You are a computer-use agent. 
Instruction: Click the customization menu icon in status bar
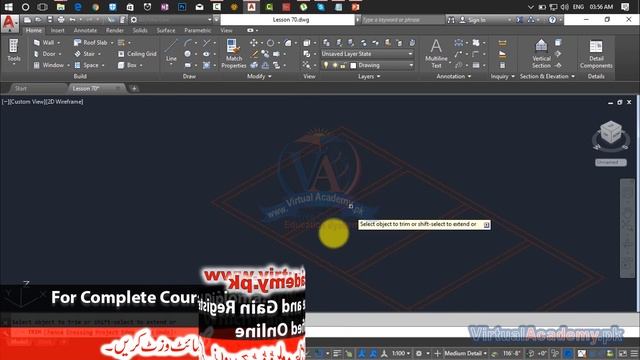click(x=634, y=353)
